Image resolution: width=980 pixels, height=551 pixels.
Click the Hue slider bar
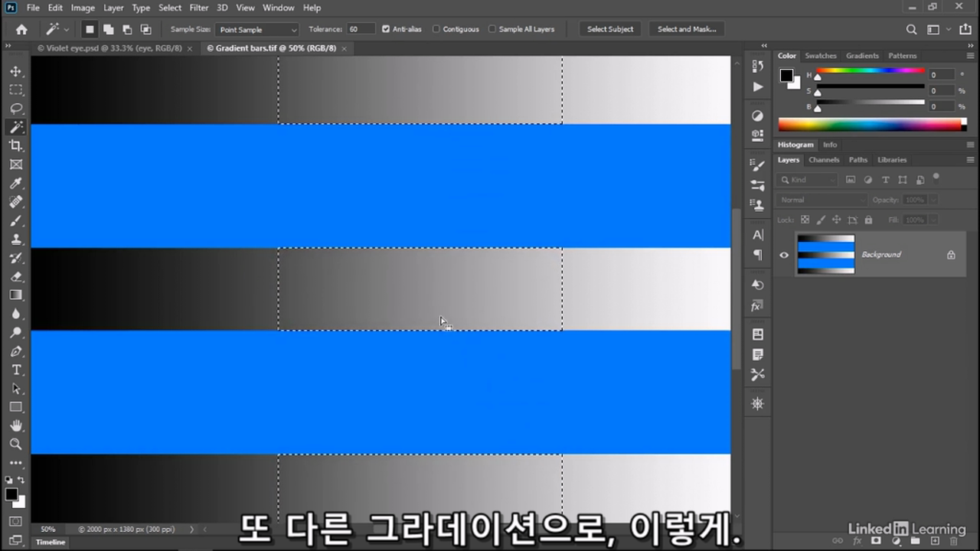[871, 71]
